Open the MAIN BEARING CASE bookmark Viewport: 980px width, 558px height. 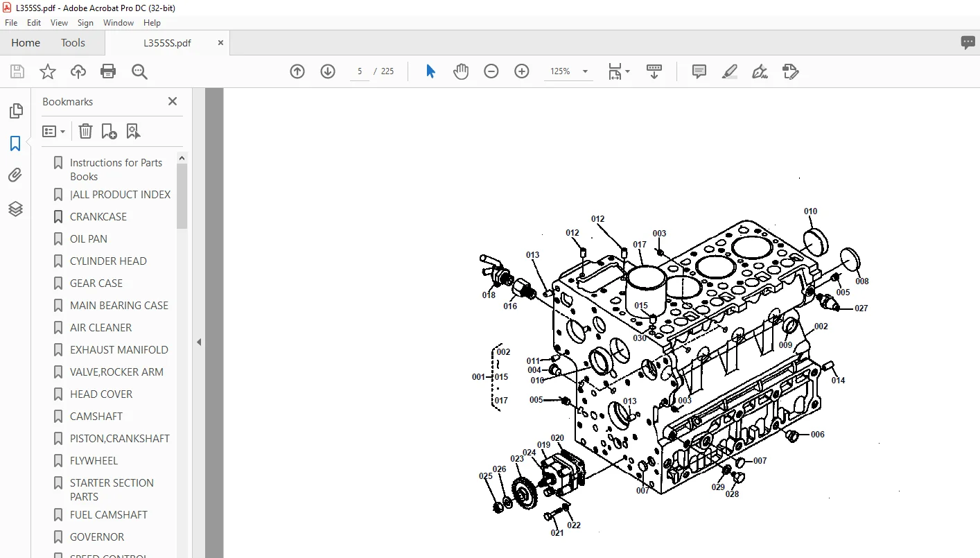pyautogui.click(x=119, y=305)
